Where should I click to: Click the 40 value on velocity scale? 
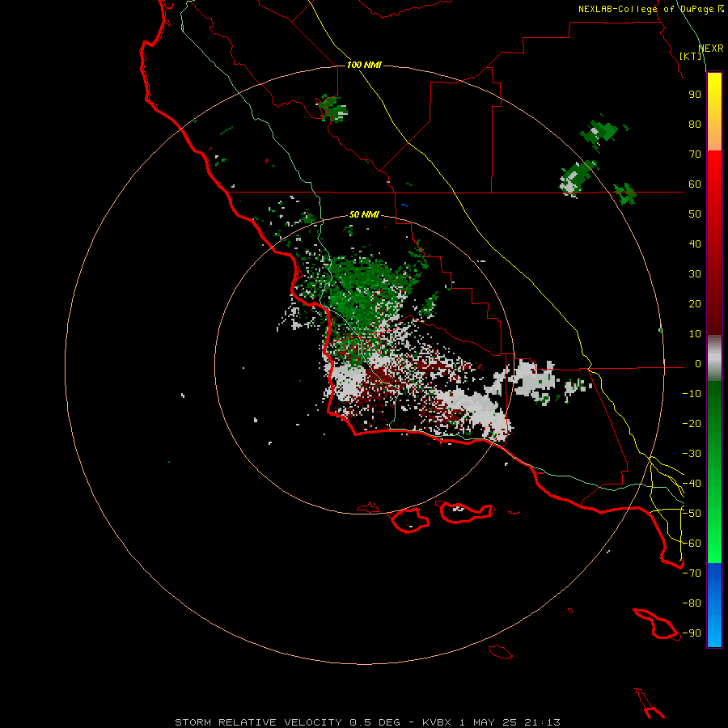click(695, 244)
